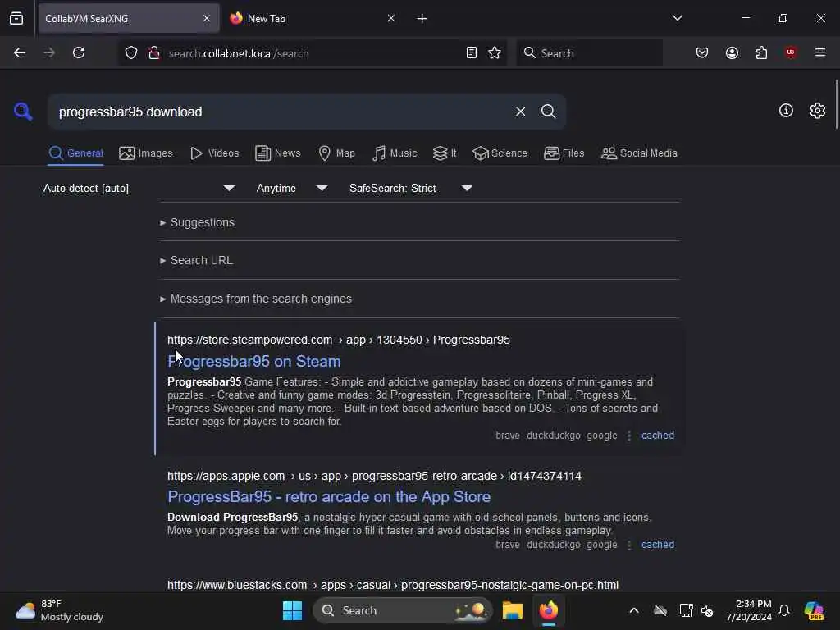840x630 pixels.
Task: Open tracking protection shield icon
Action: coord(130,53)
